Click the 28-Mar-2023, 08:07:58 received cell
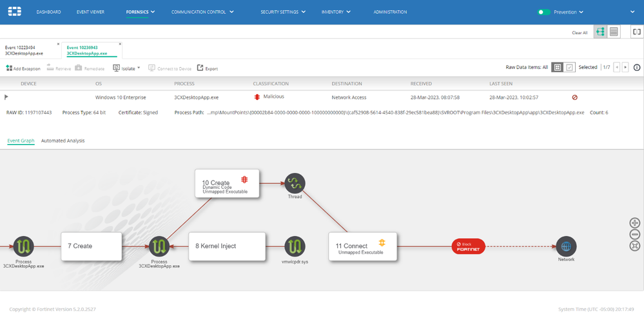Viewport: 644px width, 314px height. (x=435, y=97)
